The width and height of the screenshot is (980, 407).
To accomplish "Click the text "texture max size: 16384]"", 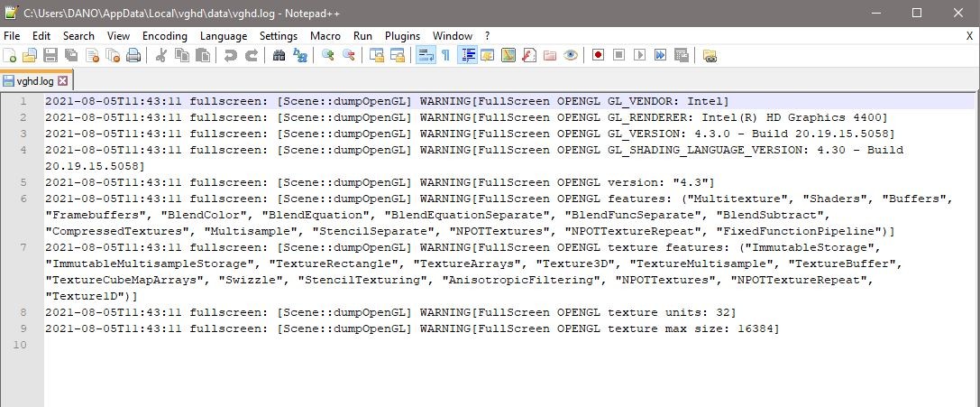I will coord(693,328).
